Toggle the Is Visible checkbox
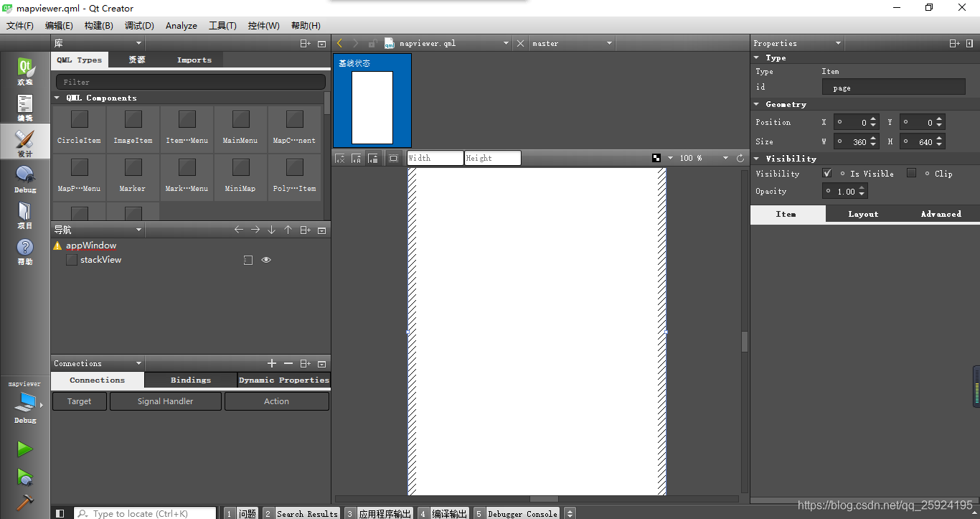 pyautogui.click(x=827, y=173)
